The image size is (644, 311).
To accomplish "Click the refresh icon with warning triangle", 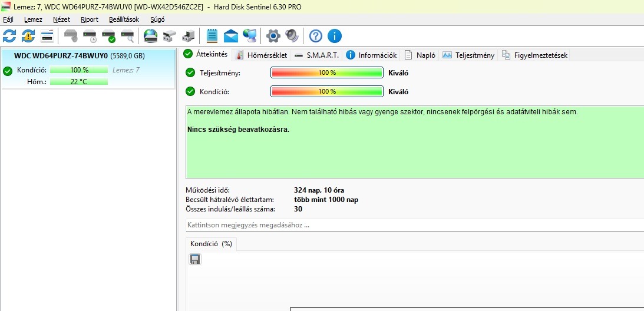I will (28, 36).
